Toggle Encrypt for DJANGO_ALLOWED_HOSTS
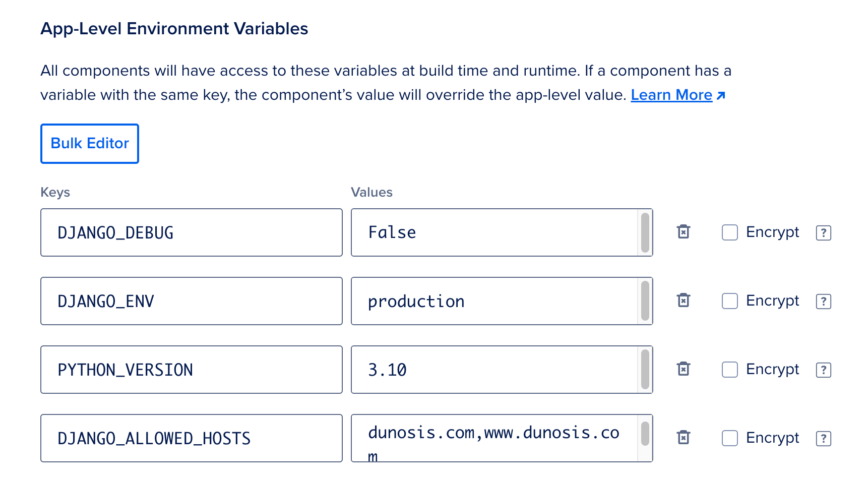Image resolution: width=868 pixels, height=479 pixels. pyautogui.click(x=729, y=438)
